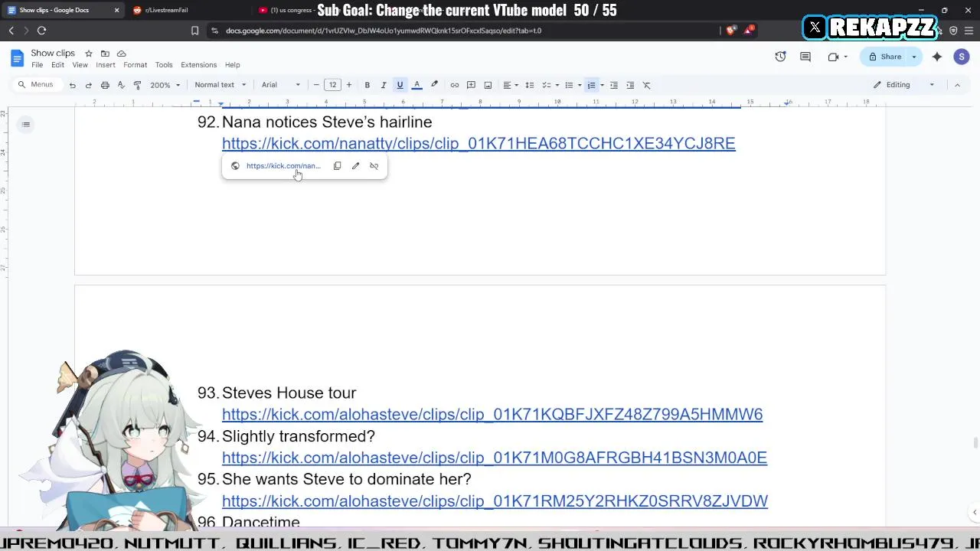
Task: Click the Redo arrow in toolbar
Action: tap(88, 85)
